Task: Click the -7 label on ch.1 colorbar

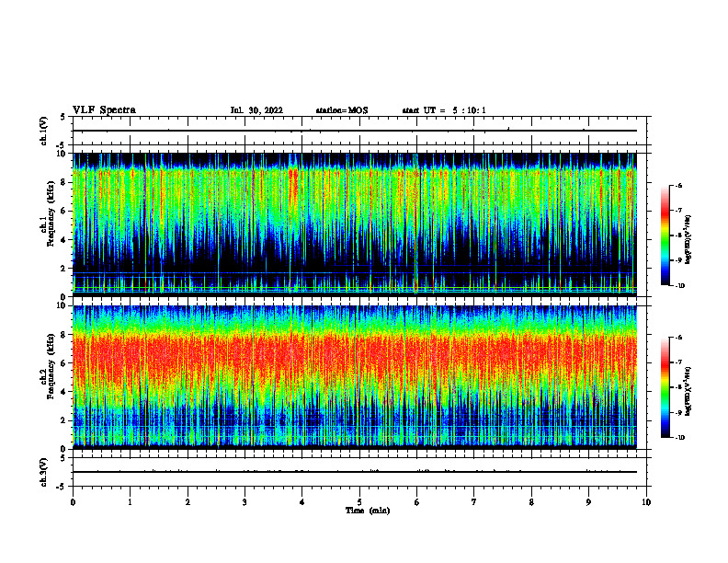Action: point(678,211)
